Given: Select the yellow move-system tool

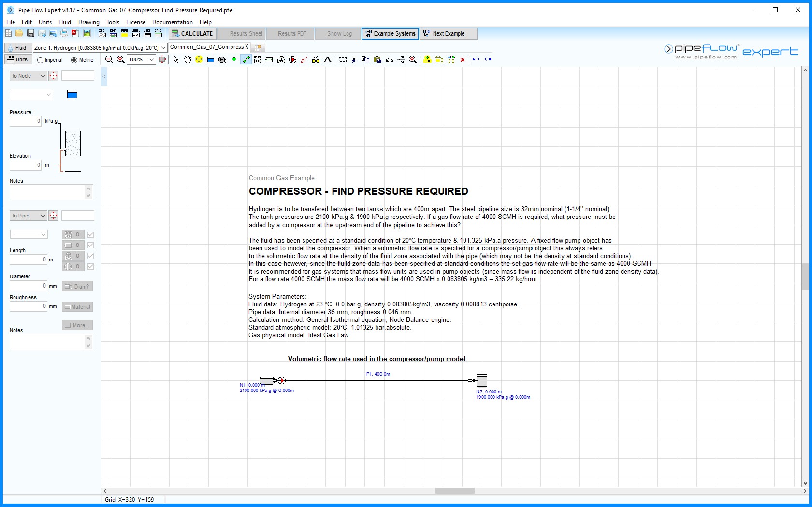Looking at the screenshot, I should [199, 59].
